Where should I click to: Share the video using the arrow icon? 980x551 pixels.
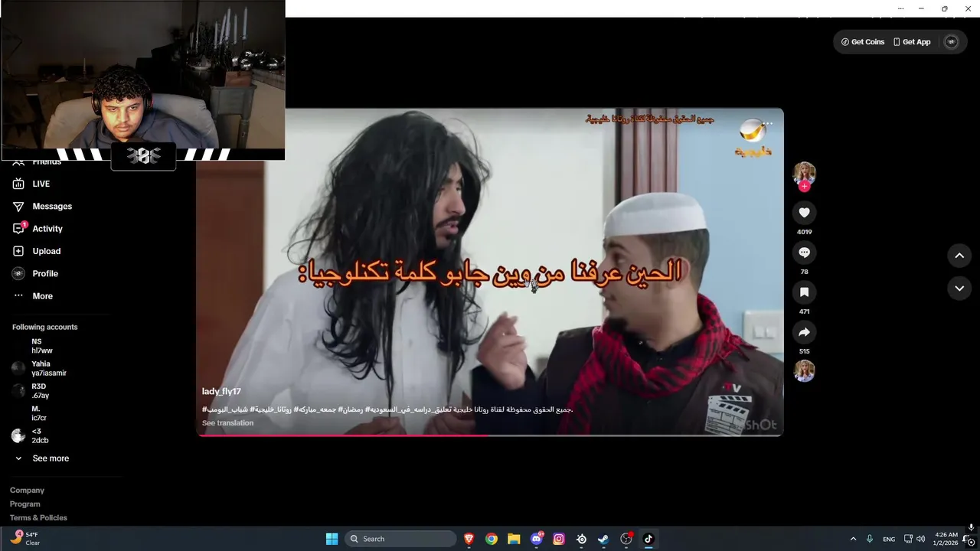coord(804,332)
